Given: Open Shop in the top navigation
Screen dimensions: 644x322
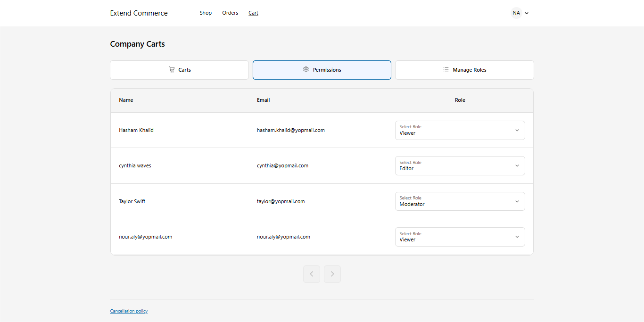Looking at the screenshot, I should tap(206, 13).
